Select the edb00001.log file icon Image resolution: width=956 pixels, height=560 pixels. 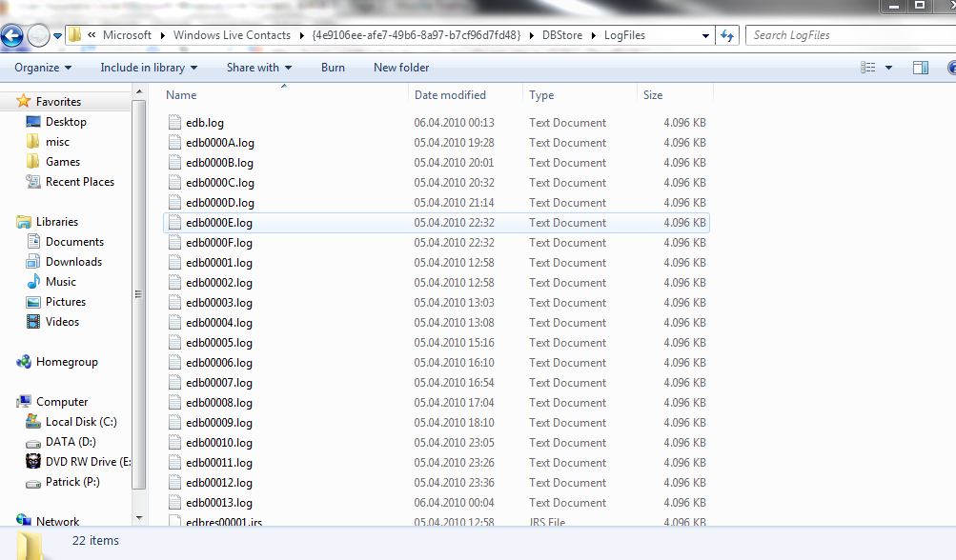175,263
